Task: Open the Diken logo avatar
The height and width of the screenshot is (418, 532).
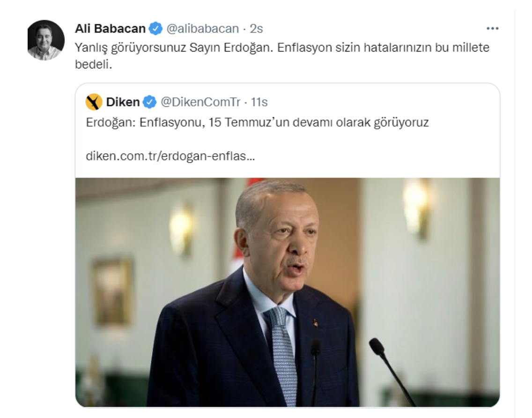Action: point(94,102)
